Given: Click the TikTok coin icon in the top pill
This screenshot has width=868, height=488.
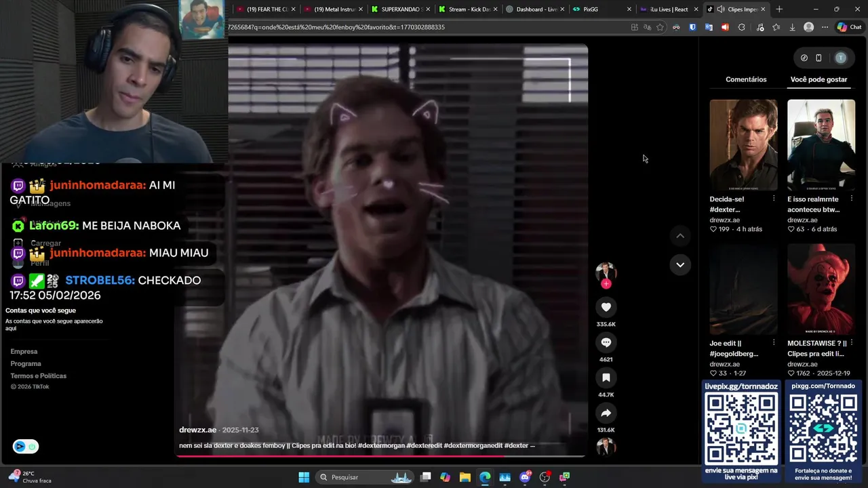Looking at the screenshot, I should [x=804, y=58].
